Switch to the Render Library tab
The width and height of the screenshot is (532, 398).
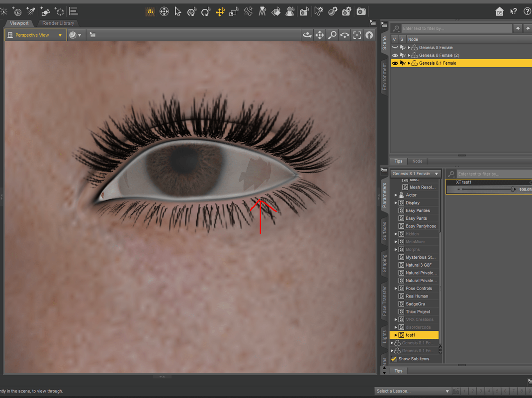pos(58,23)
